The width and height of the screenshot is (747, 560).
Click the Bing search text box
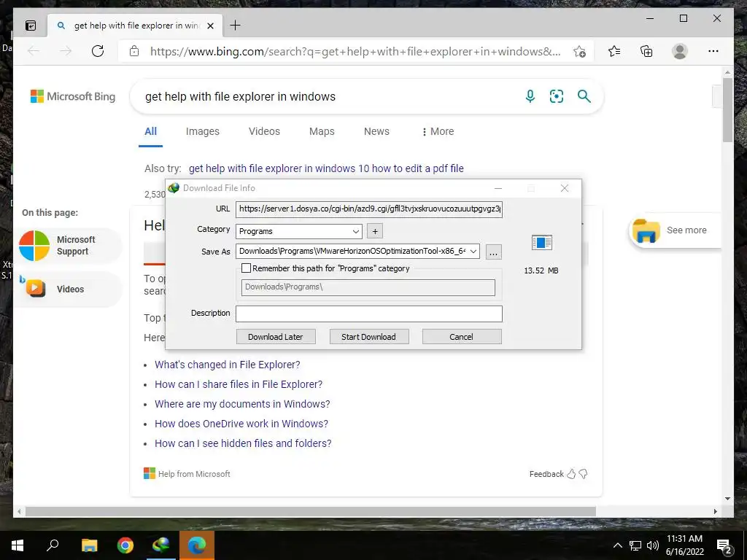pos(329,97)
